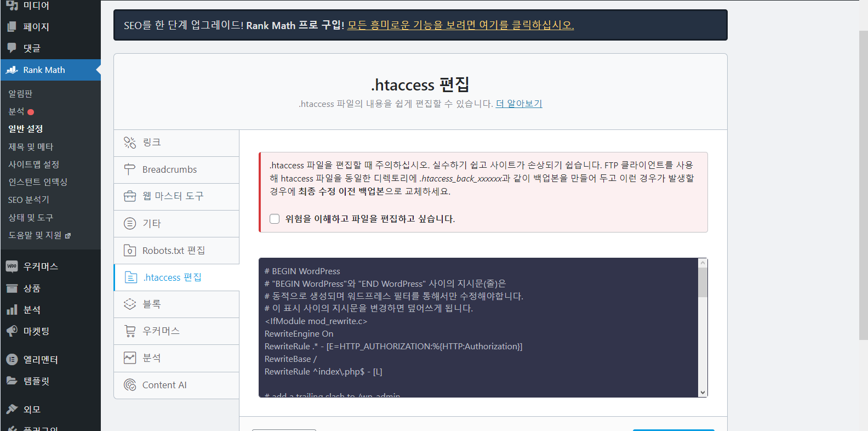
Task: Click the Rank Math Pro upgrade banner link
Action: click(x=460, y=25)
